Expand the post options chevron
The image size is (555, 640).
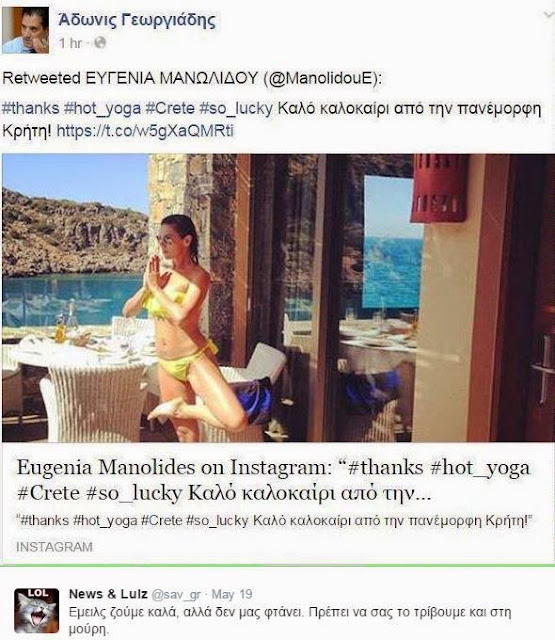pos(548,15)
